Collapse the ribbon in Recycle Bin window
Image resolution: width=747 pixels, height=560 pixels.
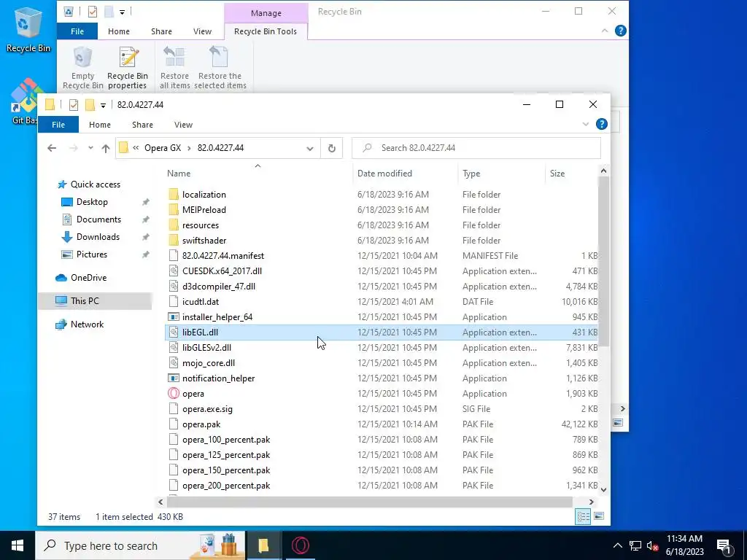pos(605,31)
